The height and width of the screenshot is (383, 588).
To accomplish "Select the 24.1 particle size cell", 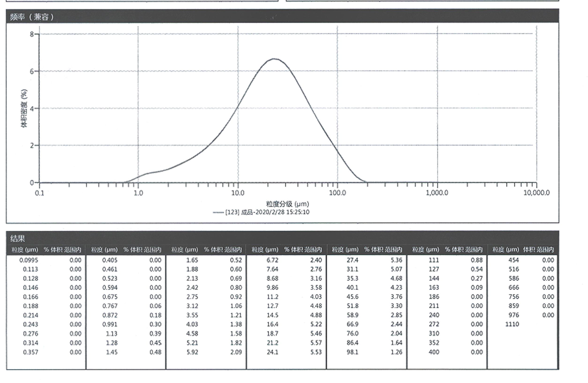I will tap(271, 352).
